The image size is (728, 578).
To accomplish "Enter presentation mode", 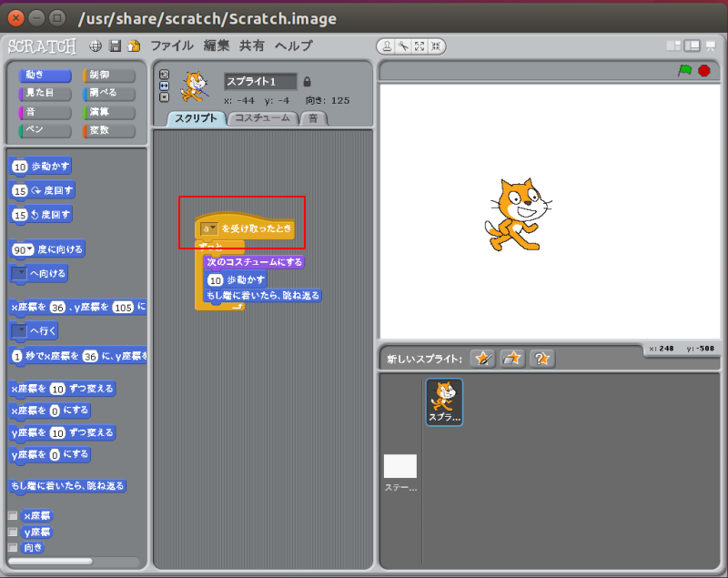I will [711, 46].
